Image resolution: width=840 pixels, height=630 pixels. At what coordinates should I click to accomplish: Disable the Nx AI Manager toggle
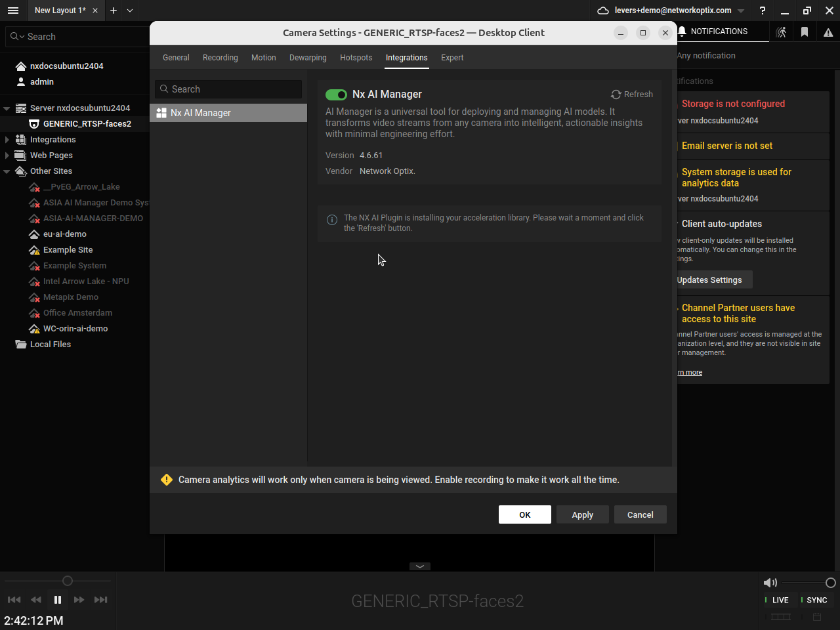point(336,94)
